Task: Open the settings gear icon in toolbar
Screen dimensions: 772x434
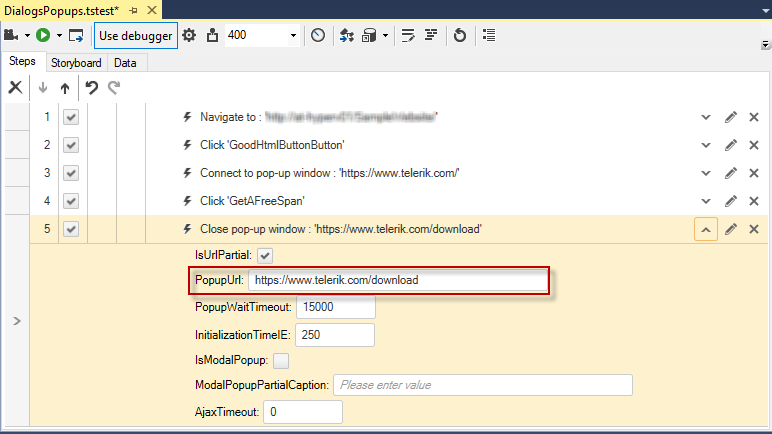Action: tap(189, 35)
